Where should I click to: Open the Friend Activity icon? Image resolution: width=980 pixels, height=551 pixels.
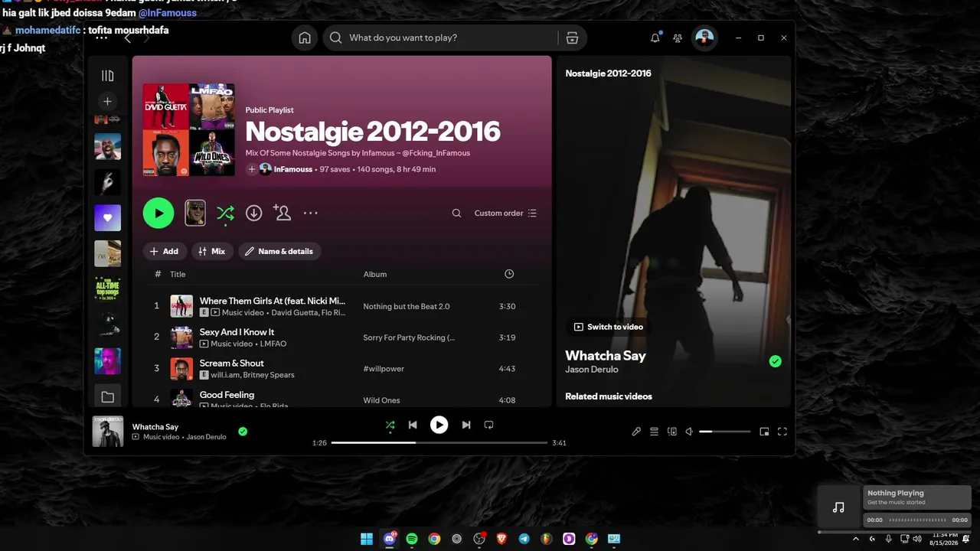pos(678,38)
